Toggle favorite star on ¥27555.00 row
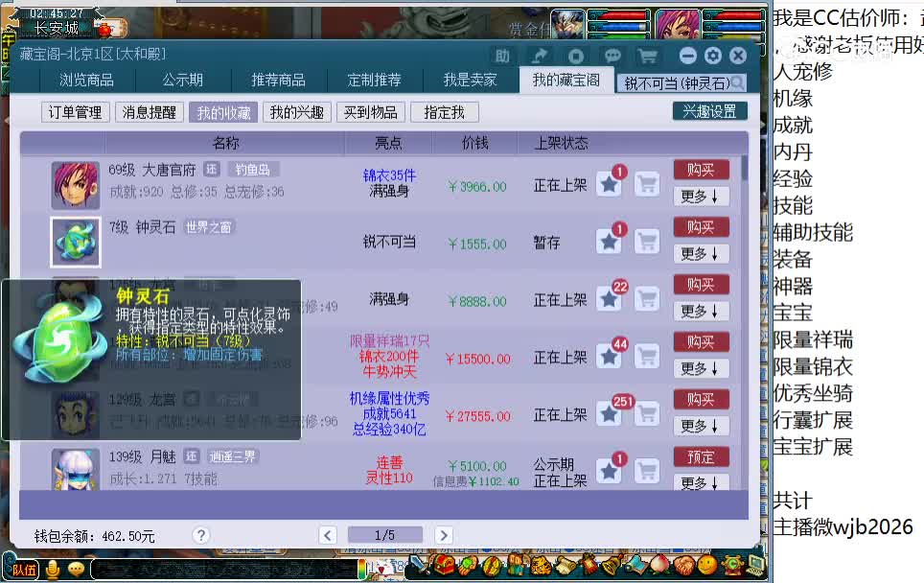 click(x=609, y=414)
